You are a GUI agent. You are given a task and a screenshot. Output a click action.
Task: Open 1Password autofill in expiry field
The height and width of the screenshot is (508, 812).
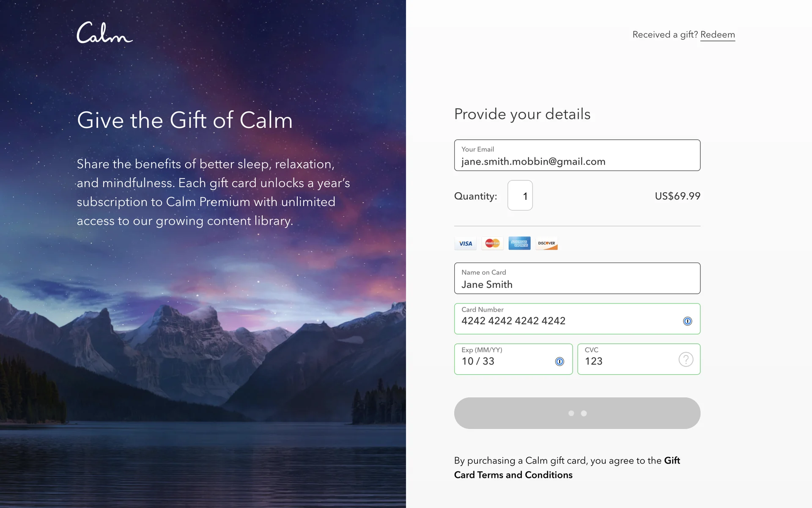(560, 362)
